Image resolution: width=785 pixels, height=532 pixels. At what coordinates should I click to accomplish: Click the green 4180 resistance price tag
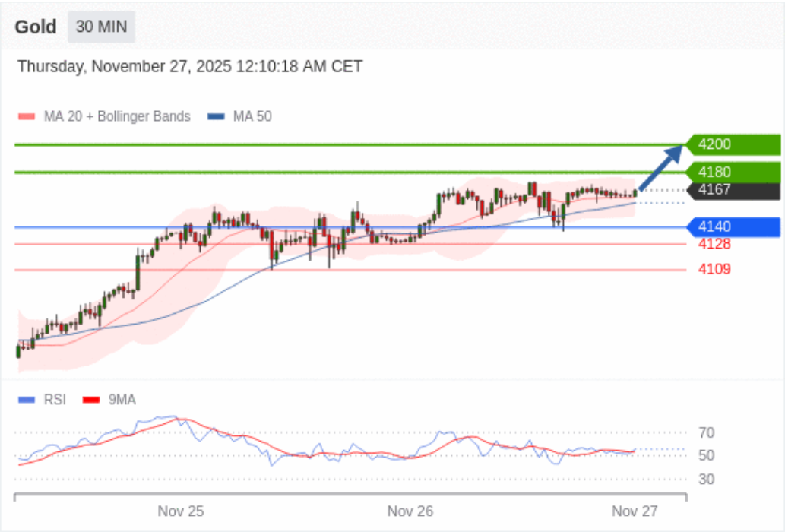[733, 173]
